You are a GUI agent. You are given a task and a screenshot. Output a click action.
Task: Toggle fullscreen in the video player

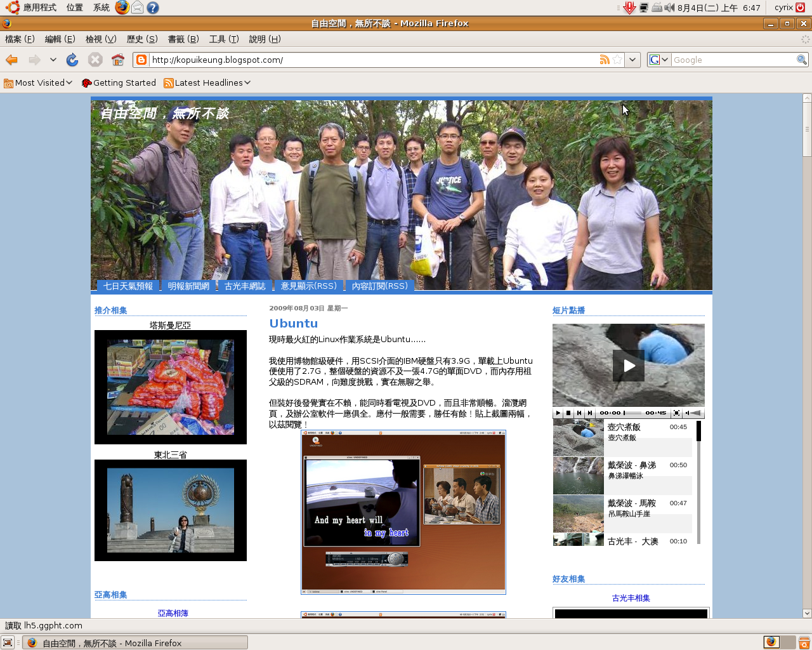point(676,413)
